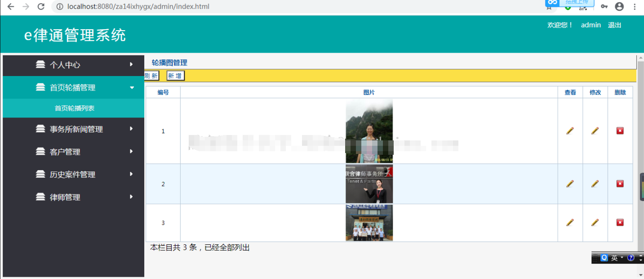Click the stack icon beside 历史案件管理
The height and width of the screenshot is (279, 644).
(40, 174)
